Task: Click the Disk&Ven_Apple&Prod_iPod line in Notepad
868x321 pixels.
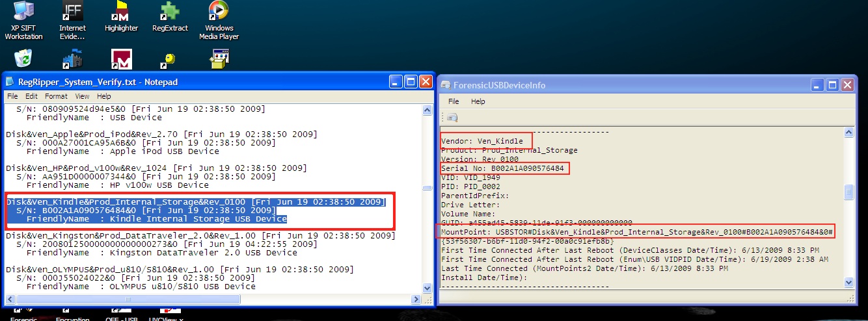Action: [x=161, y=135]
